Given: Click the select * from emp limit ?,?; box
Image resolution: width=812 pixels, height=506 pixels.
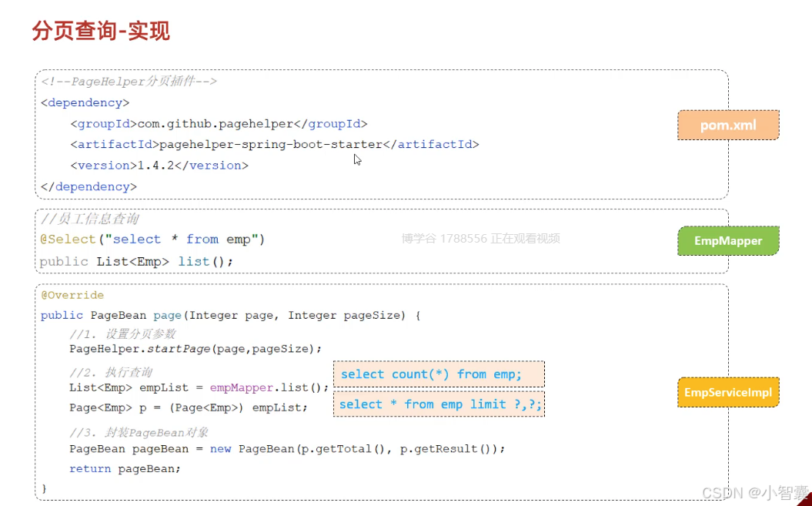Looking at the screenshot, I should (439, 404).
